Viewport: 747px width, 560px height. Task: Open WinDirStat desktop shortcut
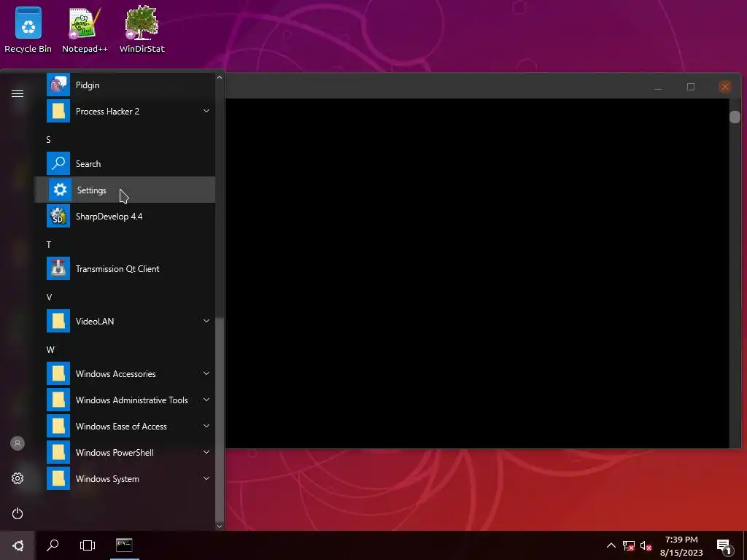142,29
